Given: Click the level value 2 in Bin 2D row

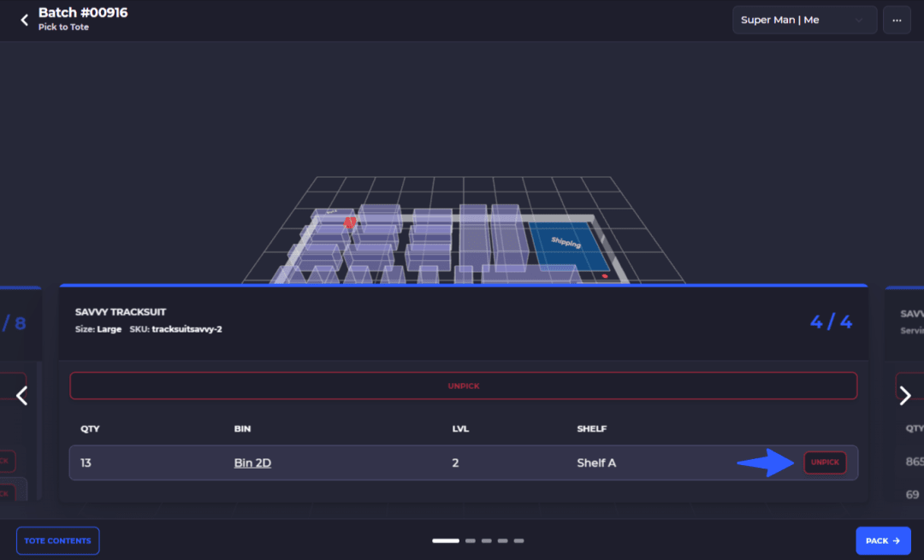Looking at the screenshot, I should coord(455,463).
